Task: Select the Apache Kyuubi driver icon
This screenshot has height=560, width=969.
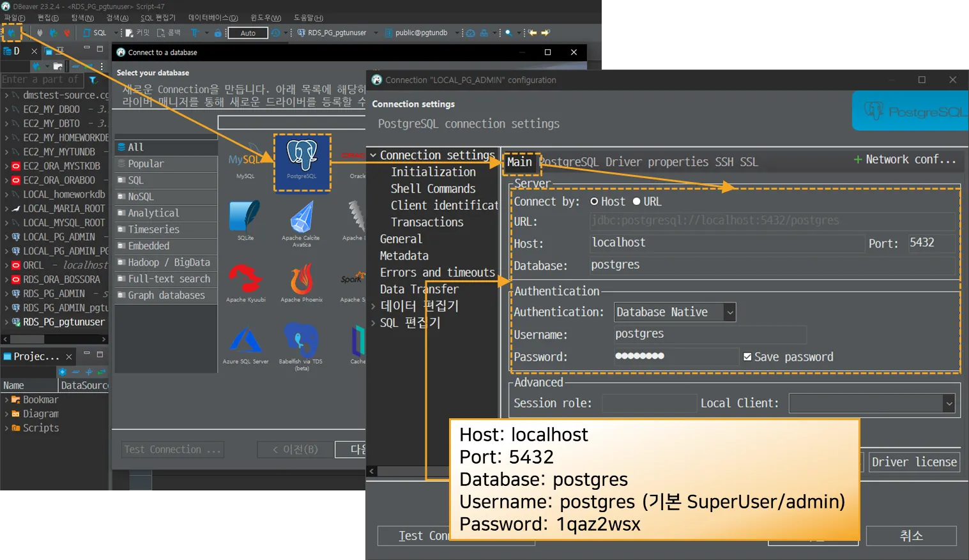Action: tap(245, 280)
